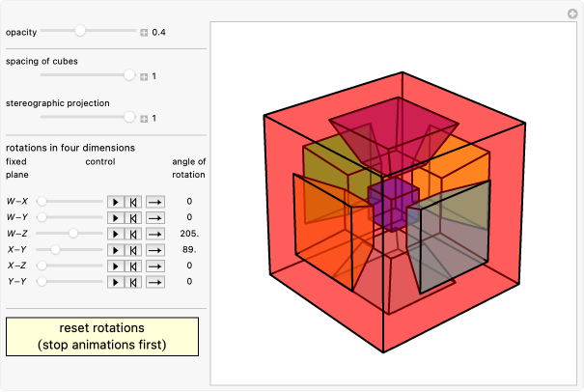
Task: Reset the Y–Y rotation animation
Action: [133, 282]
